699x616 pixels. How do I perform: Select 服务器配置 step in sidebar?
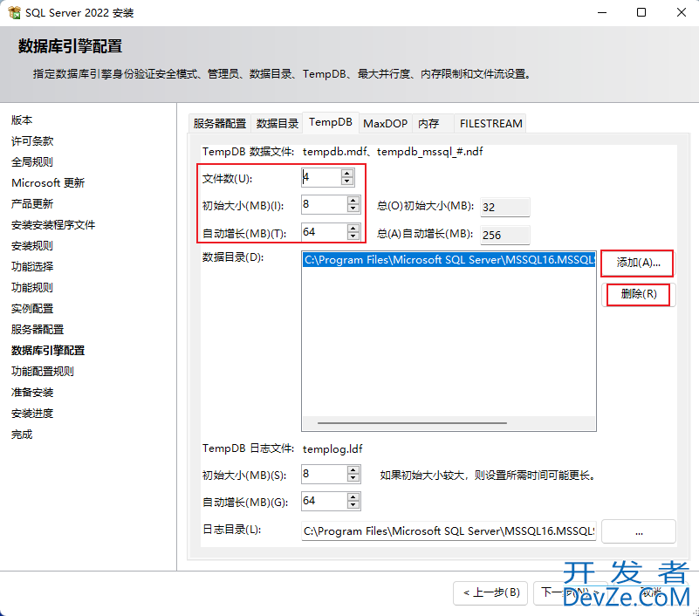(38, 330)
